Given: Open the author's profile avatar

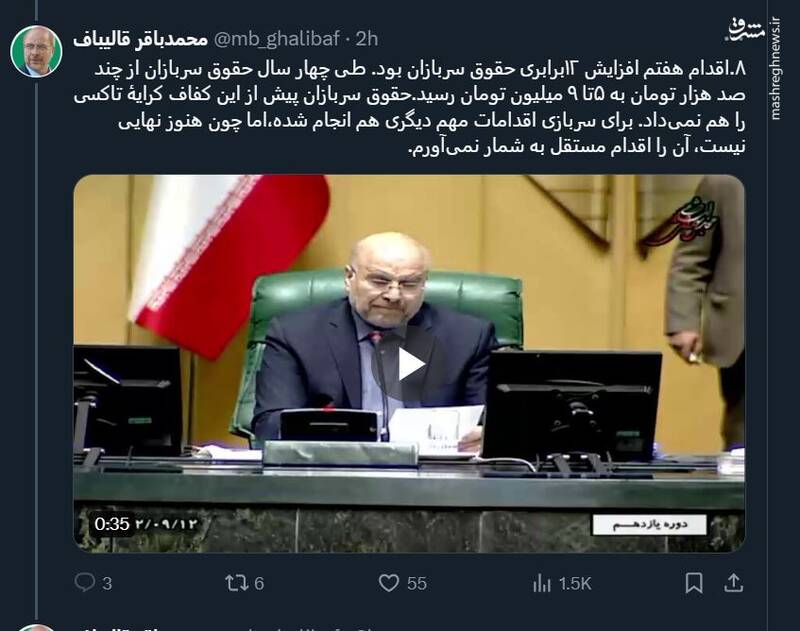Looking at the screenshot, I should pyautogui.click(x=36, y=51).
